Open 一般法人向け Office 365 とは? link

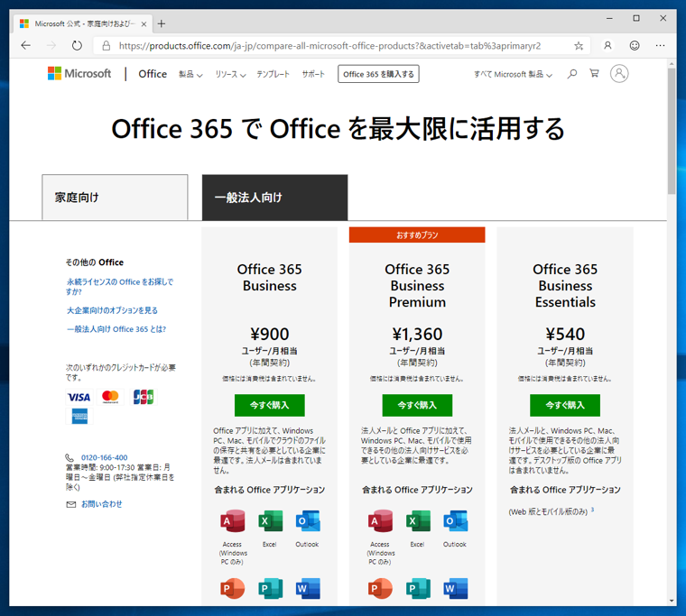click(116, 329)
